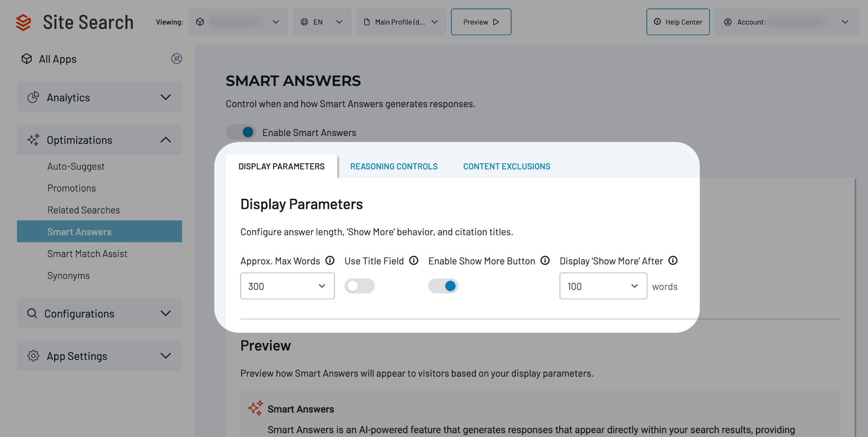Select the Display Parameters tab
The width and height of the screenshot is (868, 437).
tap(281, 166)
